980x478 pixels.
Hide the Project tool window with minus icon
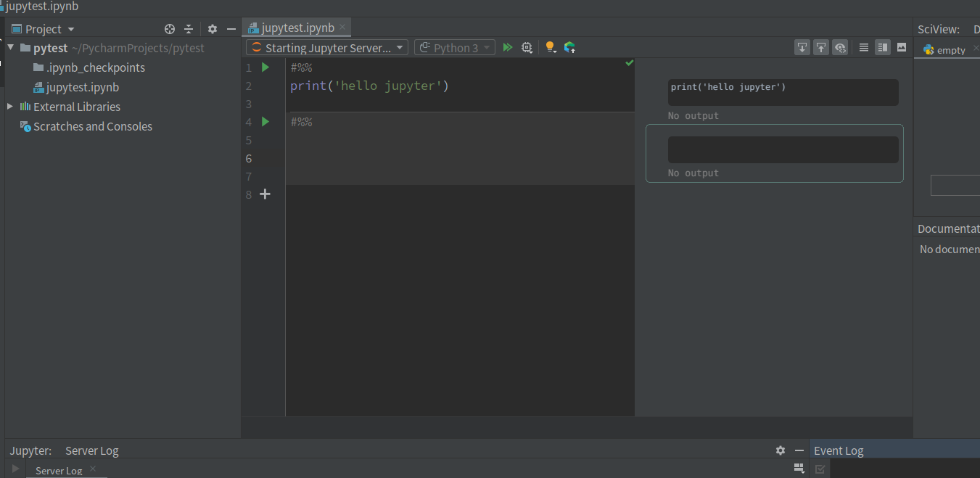click(x=231, y=29)
